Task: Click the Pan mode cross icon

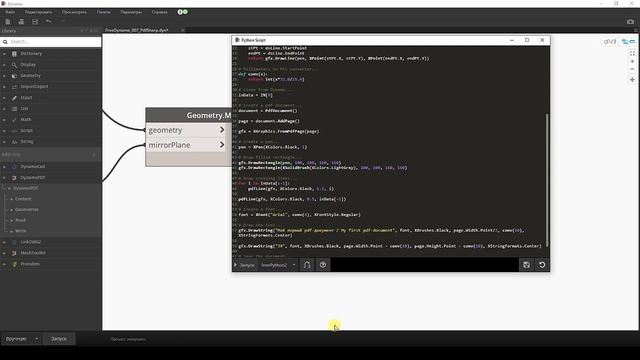Action: (x=632, y=80)
